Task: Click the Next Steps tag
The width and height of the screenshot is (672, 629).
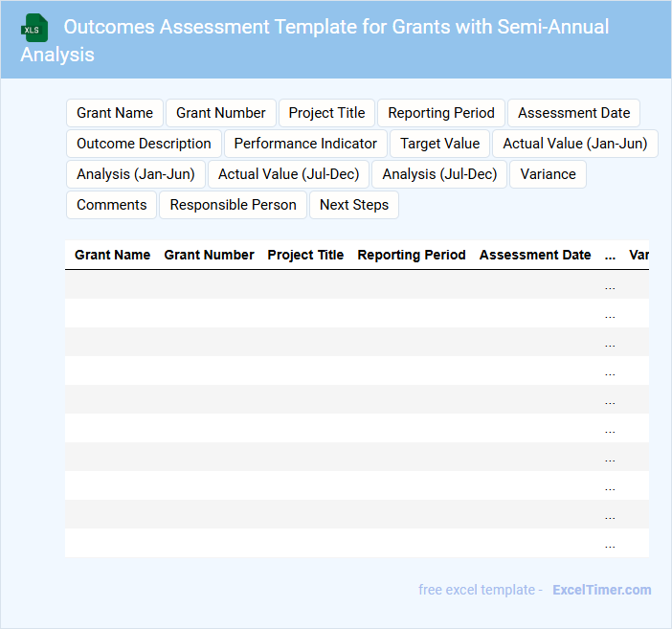Action: pos(354,205)
